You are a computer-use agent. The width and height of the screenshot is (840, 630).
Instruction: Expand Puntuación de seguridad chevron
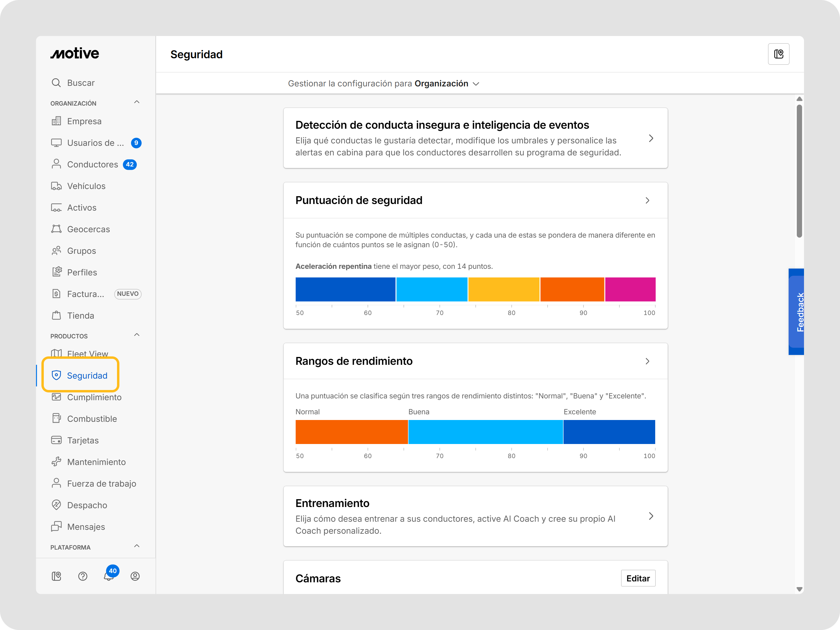coord(647,200)
